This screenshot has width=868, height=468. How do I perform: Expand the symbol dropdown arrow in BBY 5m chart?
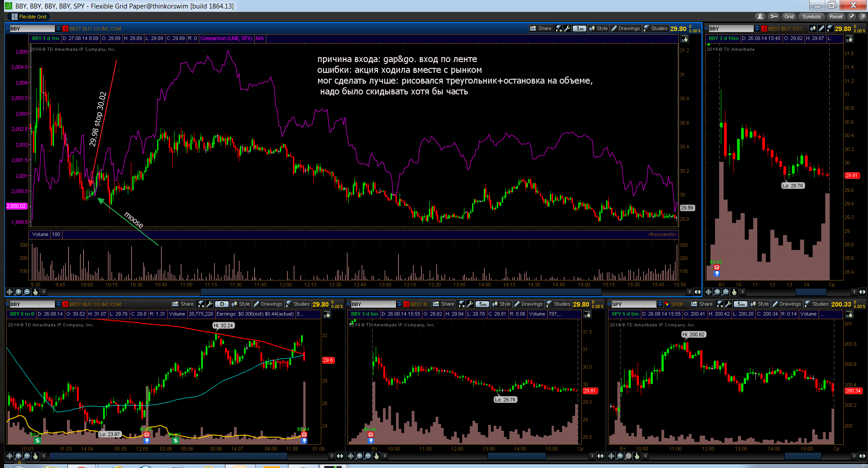coord(399,304)
